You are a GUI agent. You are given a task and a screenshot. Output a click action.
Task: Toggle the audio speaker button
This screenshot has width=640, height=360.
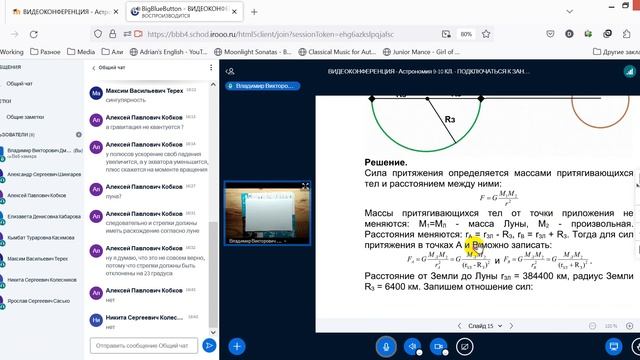pyautogui.click(x=412, y=347)
